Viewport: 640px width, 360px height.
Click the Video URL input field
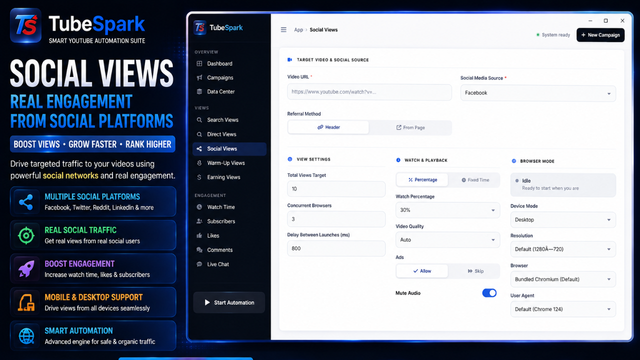pos(369,92)
